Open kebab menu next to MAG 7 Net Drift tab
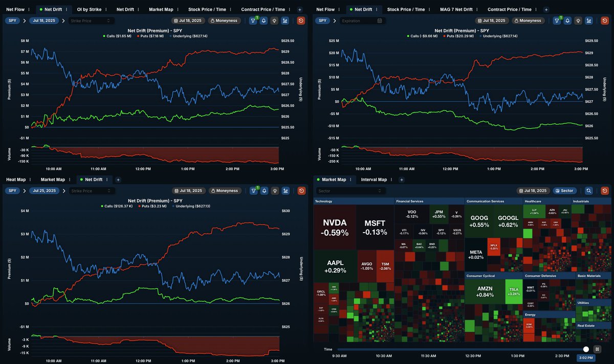The width and height of the screenshot is (614, 364). (x=477, y=10)
